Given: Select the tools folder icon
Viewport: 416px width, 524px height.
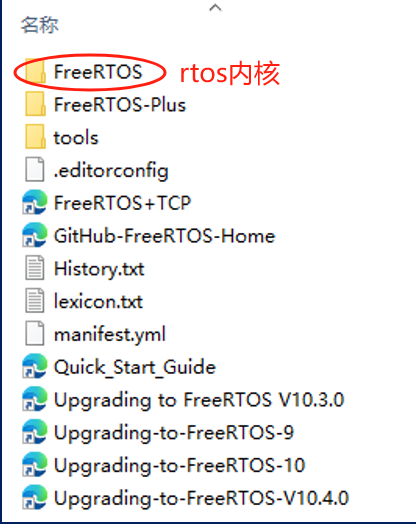Looking at the screenshot, I should coord(35,137).
